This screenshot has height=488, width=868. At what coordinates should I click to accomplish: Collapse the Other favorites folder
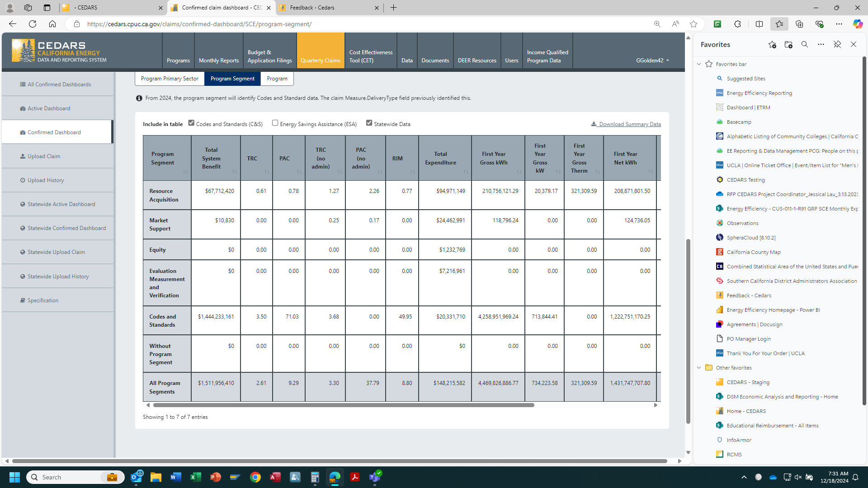tap(699, 368)
